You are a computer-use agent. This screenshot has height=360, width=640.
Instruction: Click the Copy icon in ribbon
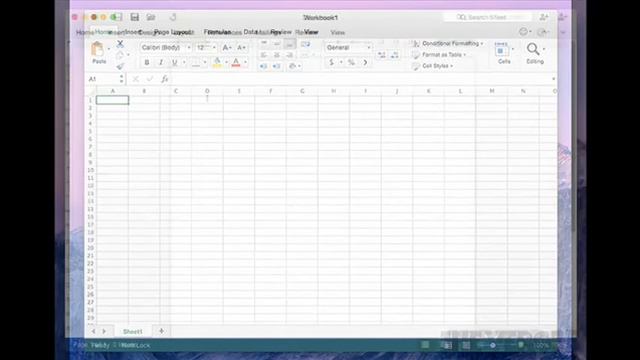(x=120, y=55)
